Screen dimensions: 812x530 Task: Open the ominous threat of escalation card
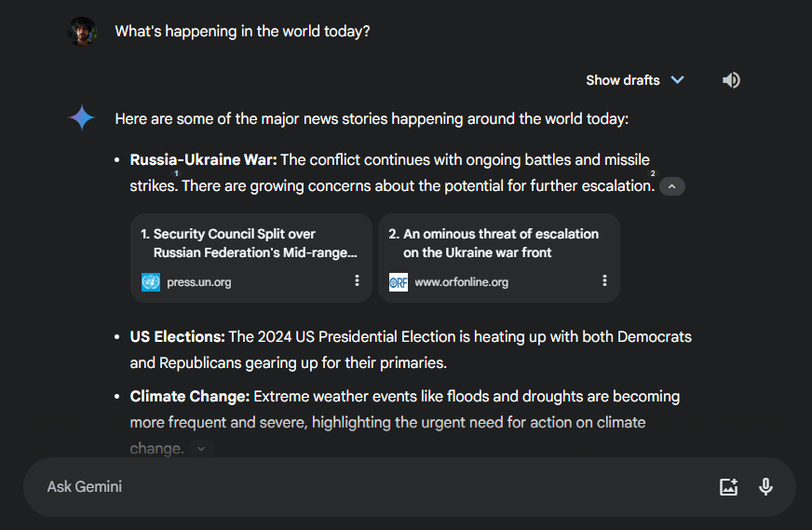pyautogui.click(x=499, y=258)
